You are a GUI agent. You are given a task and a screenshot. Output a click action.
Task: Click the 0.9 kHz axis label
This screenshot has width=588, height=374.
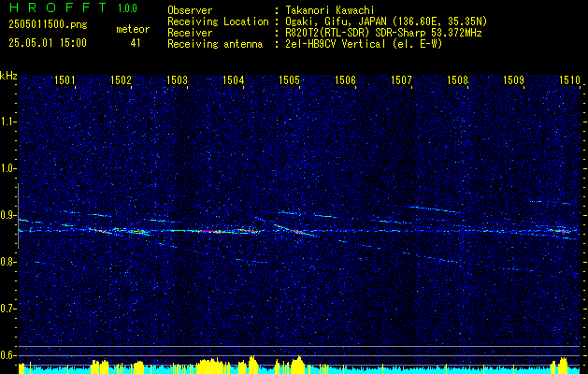tap(7, 215)
